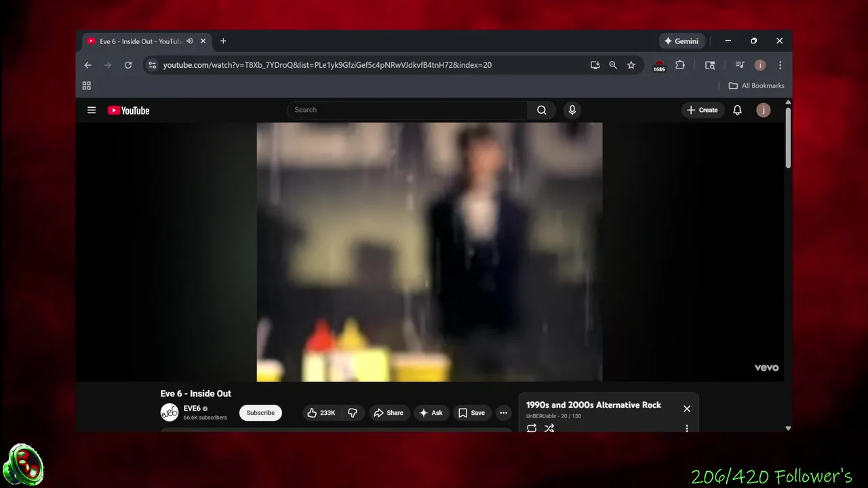868x488 pixels.
Task: Click the Vevo logo on the video
Action: pyautogui.click(x=766, y=367)
